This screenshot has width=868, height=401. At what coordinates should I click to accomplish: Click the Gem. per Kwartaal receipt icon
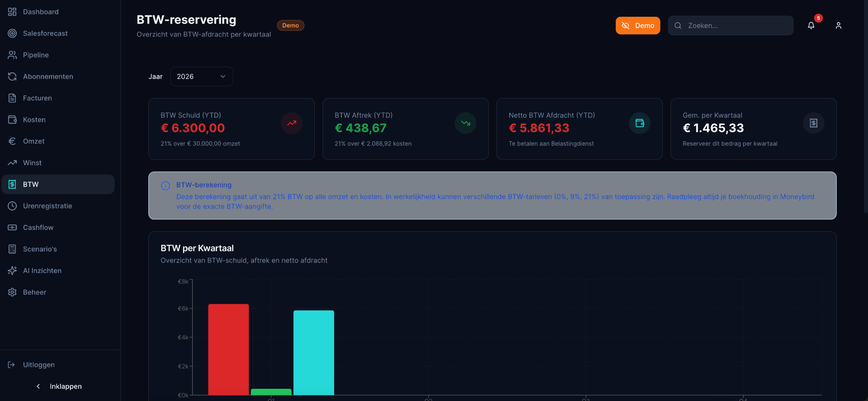coord(814,123)
